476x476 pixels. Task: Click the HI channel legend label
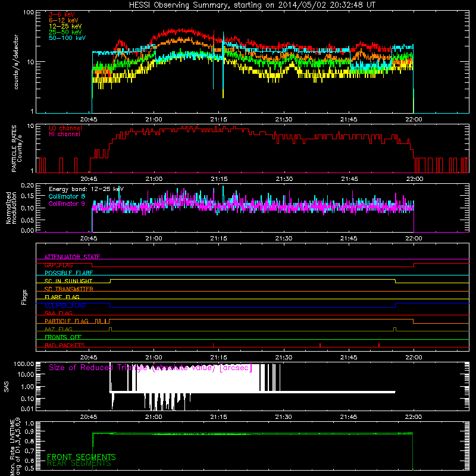(x=64, y=134)
